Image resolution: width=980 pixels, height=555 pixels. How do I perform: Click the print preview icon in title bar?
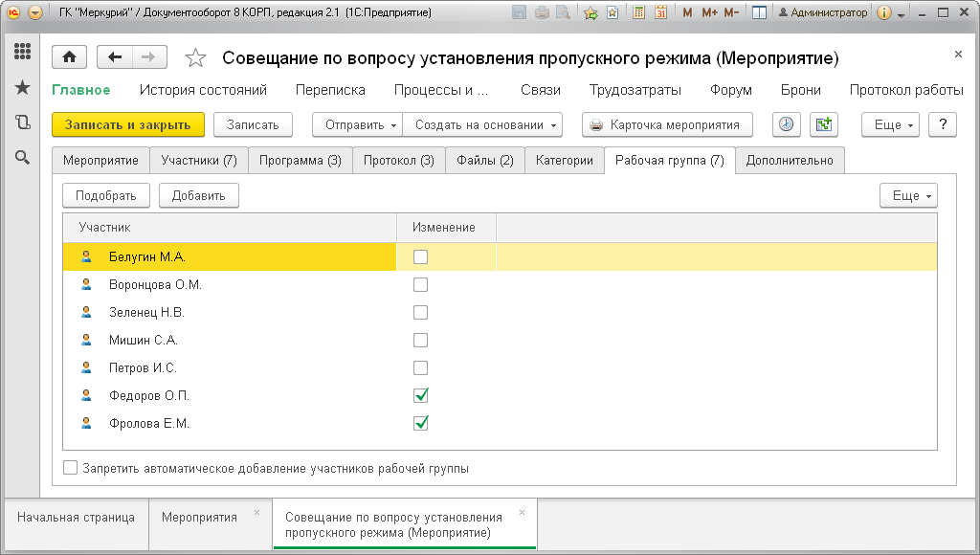tap(563, 11)
